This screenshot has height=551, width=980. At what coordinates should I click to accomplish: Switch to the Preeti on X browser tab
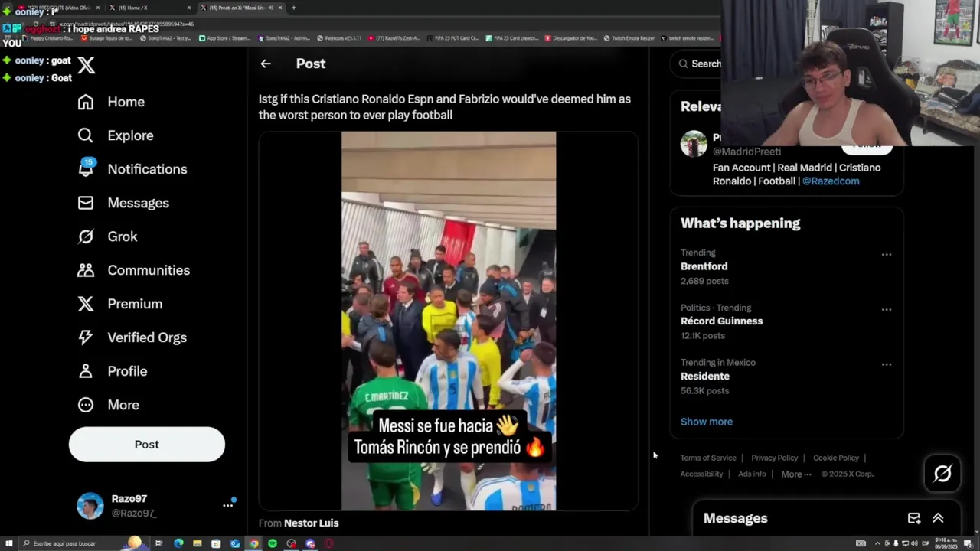[241, 8]
